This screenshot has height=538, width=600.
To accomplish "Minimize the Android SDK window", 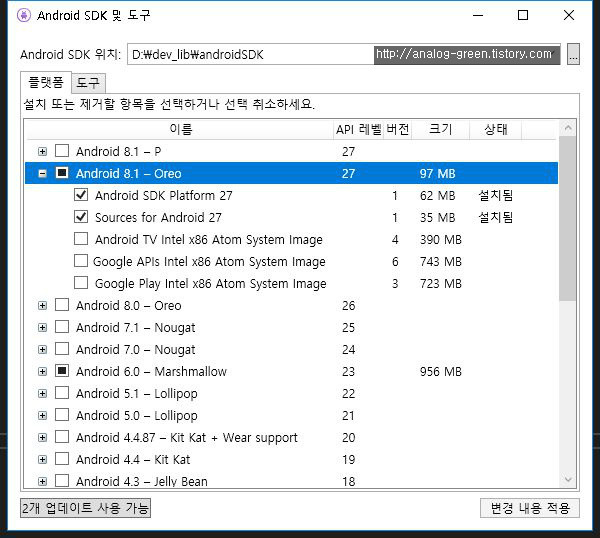I will (x=478, y=15).
